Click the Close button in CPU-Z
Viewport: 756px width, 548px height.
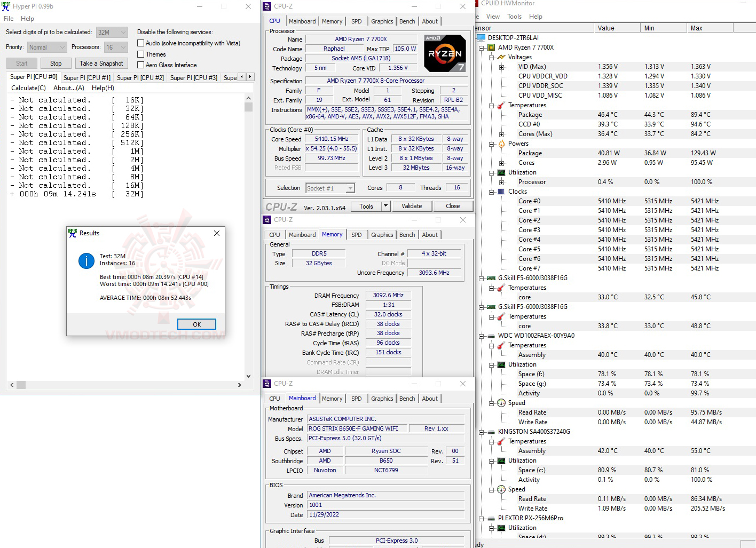click(x=453, y=206)
